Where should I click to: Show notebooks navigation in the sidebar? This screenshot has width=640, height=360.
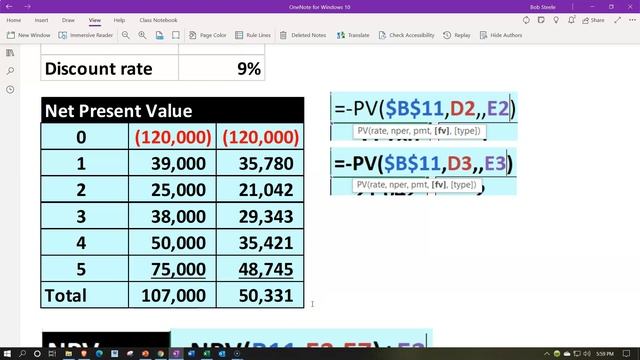pyautogui.click(x=10, y=53)
